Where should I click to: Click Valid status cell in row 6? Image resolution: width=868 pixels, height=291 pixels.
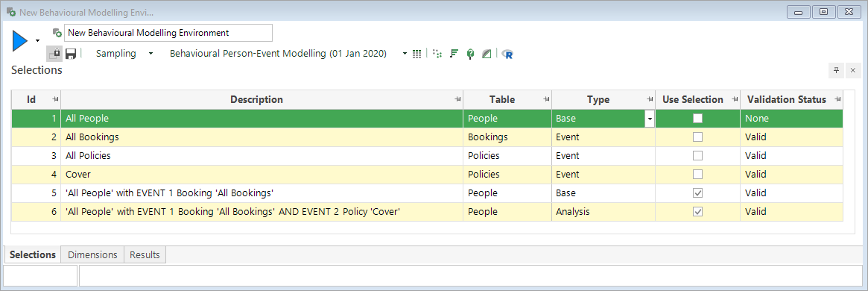tap(791, 212)
